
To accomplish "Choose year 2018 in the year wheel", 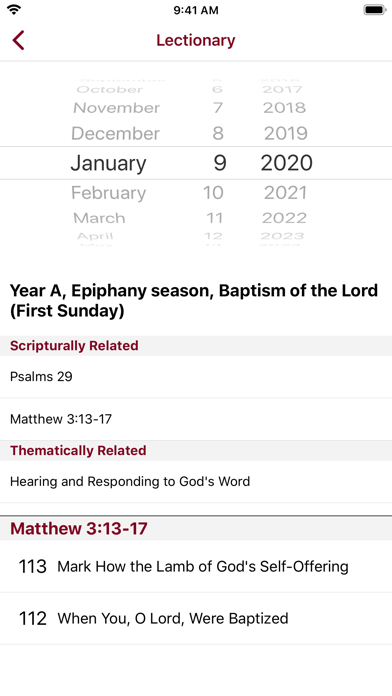I will pyautogui.click(x=285, y=108).
